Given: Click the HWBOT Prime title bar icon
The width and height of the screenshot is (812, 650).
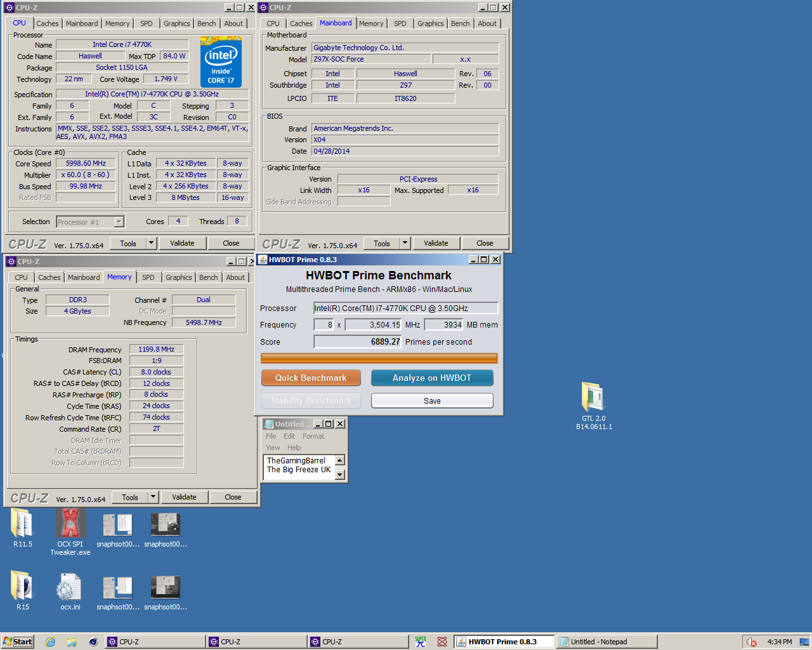Looking at the screenshot, I should [x=263, y=260].
